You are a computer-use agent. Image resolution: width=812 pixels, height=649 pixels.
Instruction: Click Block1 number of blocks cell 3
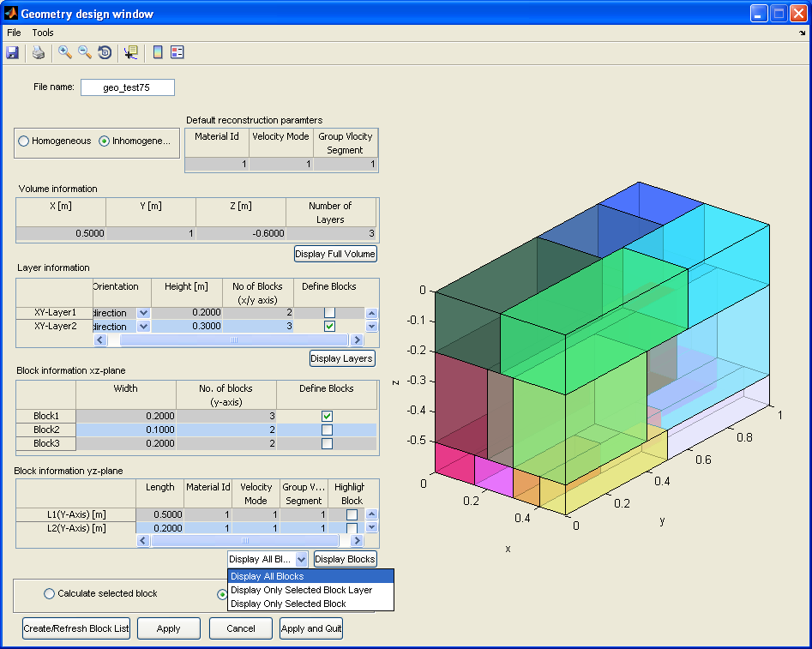point(226,416)
